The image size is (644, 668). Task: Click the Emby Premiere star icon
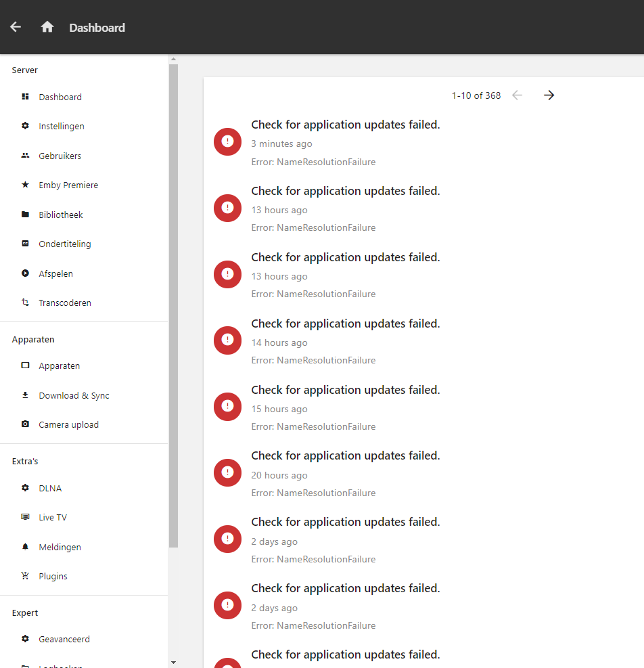click(25, 185)
